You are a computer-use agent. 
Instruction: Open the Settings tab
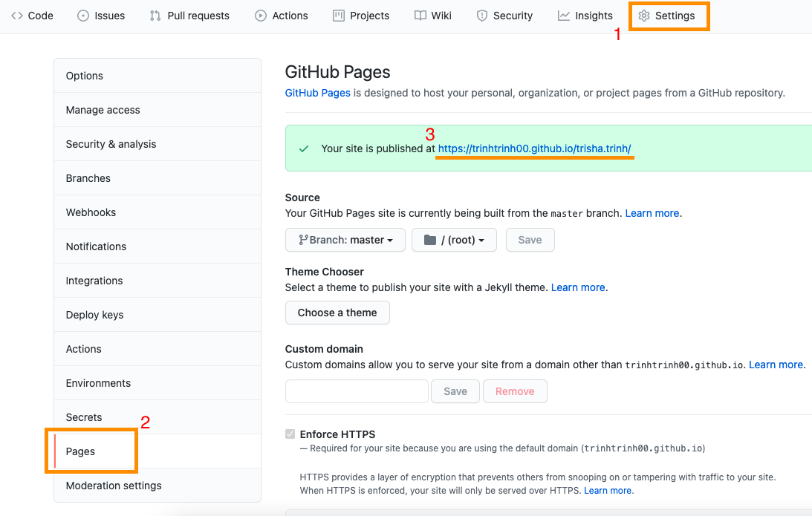[666, 16]
